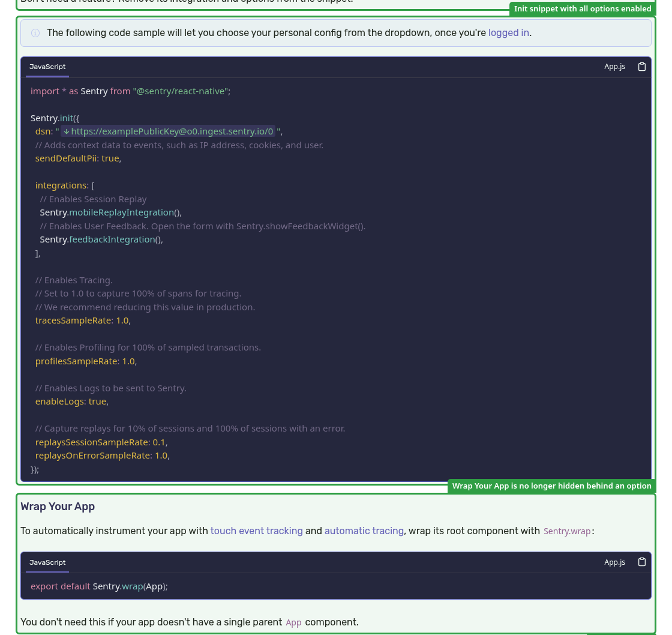The width and height of the screenshot is (672, 635).
Task: Click the import '@sentry/react-native' line
Action: click(x=130, y=91)
